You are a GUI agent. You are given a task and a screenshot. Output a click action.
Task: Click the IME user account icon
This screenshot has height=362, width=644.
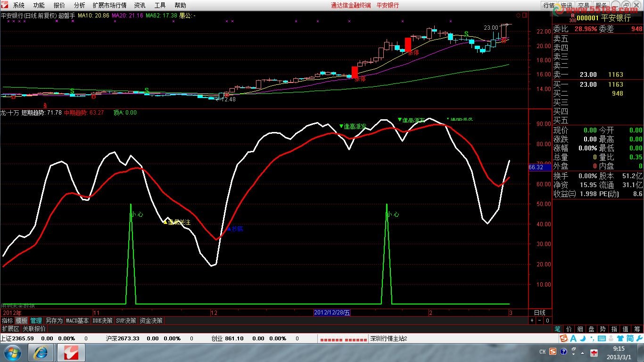click(611, 338)
